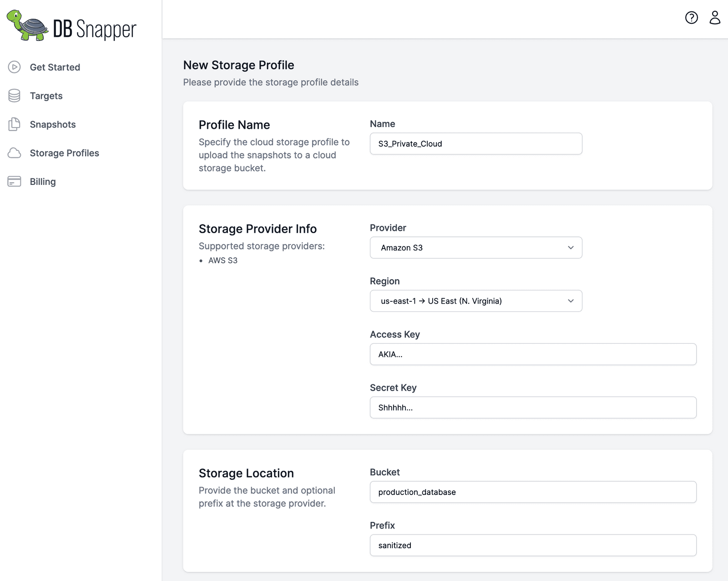Click into the Access Key field
Image resolution: width=728 pixels, height=581 pixels.
pos(533,354)
